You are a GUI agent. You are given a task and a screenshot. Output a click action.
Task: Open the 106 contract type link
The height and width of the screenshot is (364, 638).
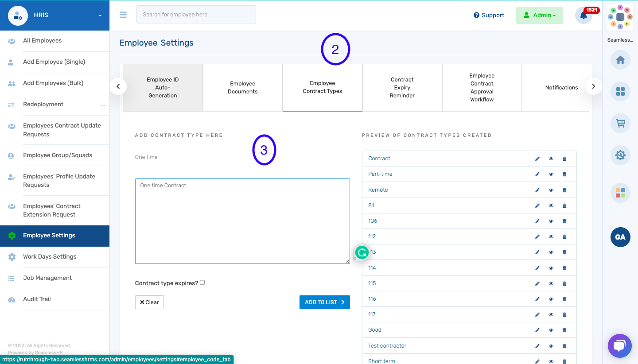coord(372,221)
